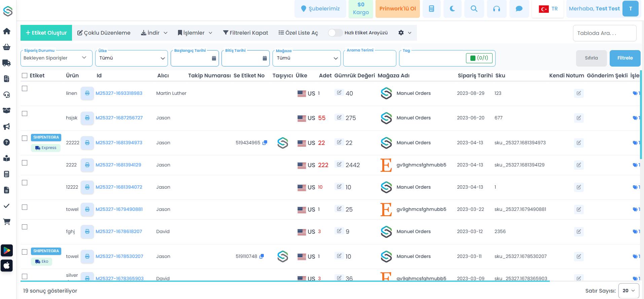Open the calculator sidebar icon
Screen dimensions: 644x299
pyautogui.click(x=7, y=174)
